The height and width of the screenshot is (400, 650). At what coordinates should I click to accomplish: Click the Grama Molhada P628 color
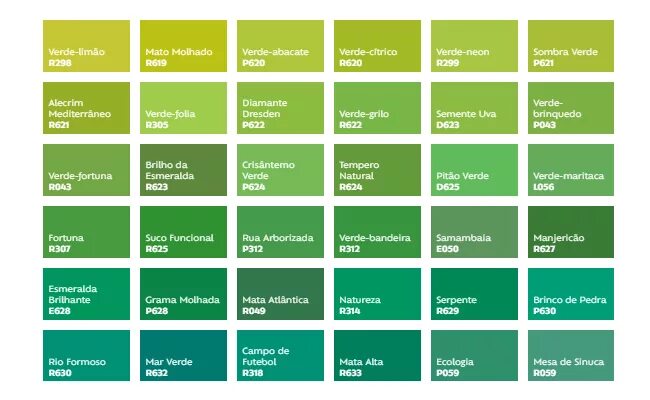click(183, 294)
